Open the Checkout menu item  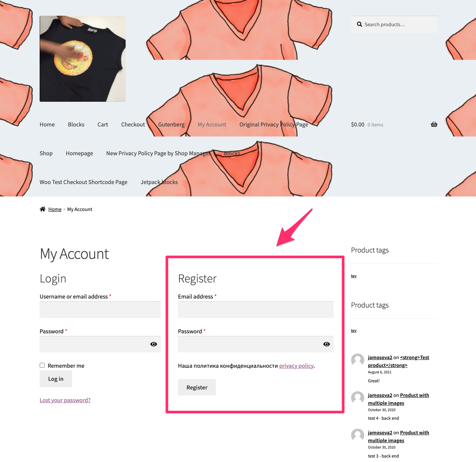tap(133, 124)
